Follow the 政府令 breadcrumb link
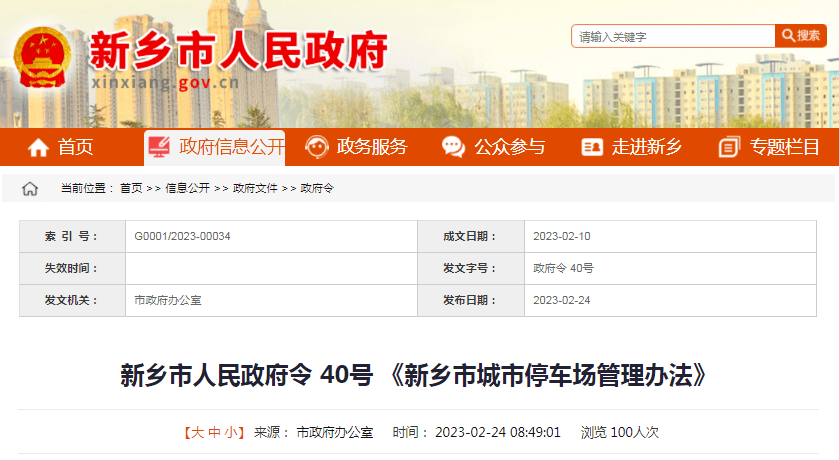 coord(317,188)
